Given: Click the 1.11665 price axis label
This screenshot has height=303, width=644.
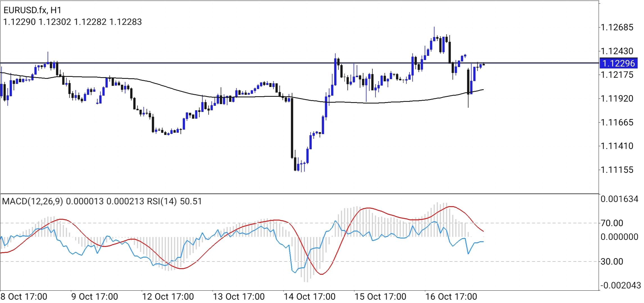Looking at the screenshot, I should point(617,122).
